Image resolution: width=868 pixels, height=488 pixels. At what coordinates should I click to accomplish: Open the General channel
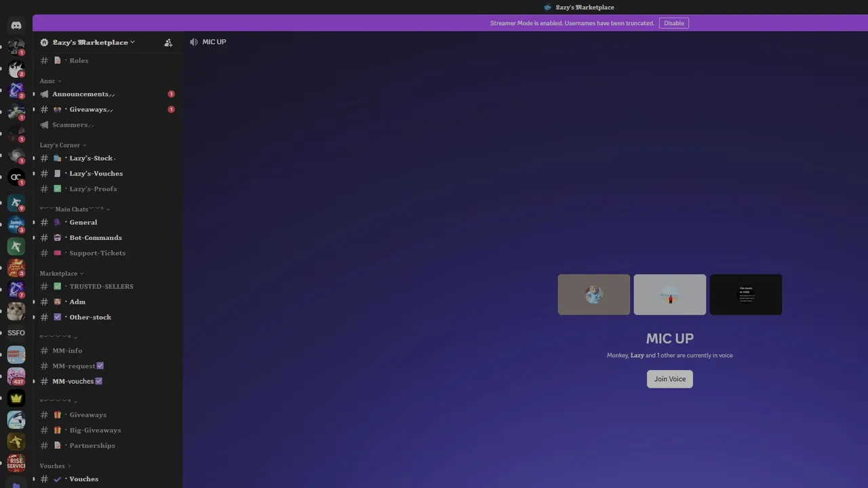(108, 222)
